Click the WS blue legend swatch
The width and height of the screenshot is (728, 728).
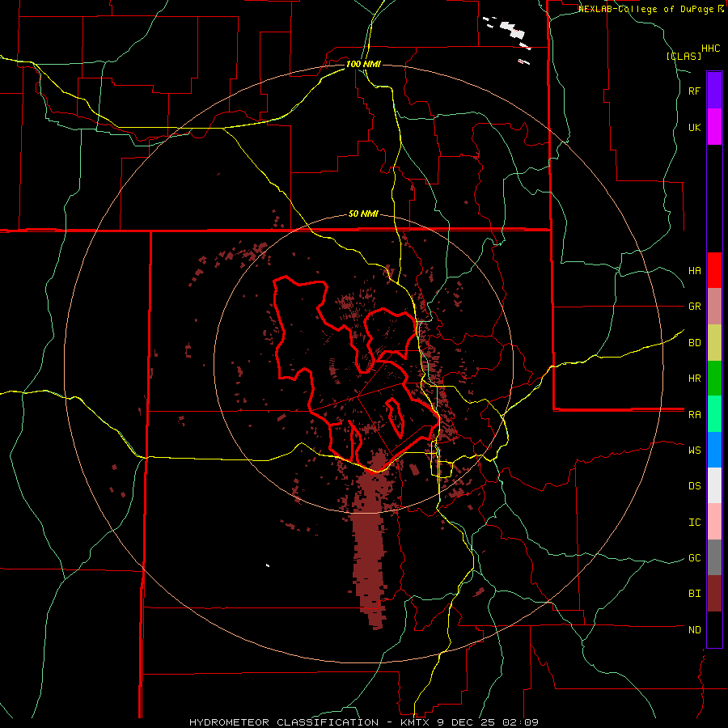coord(714,450)
